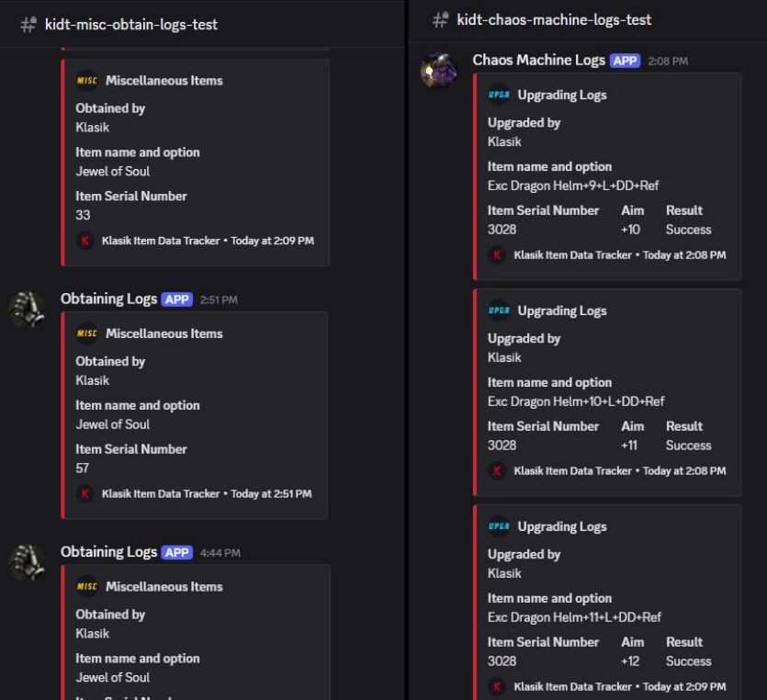
Task: Click APP badge next to Chaos Machine Logs
Action: point(625,61)
